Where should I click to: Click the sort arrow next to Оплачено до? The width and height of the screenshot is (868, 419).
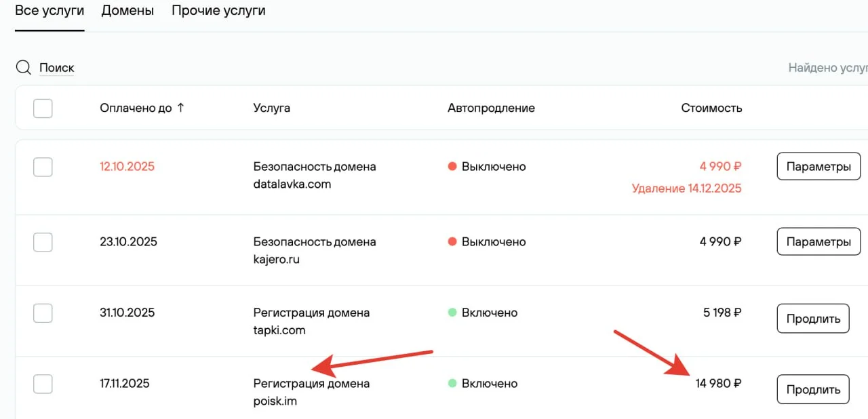[180, 108]
